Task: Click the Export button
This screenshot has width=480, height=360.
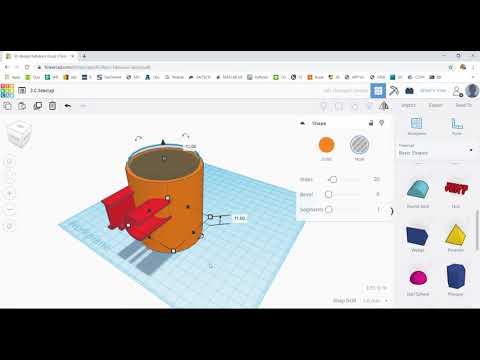Action: click(x=435, y=105)
